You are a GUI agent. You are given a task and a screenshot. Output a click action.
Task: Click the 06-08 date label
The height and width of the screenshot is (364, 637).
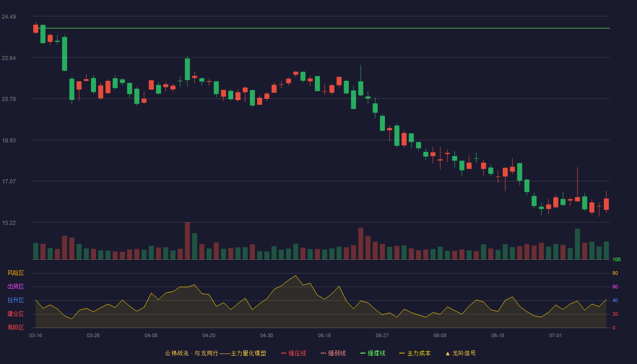coord(440,335)
